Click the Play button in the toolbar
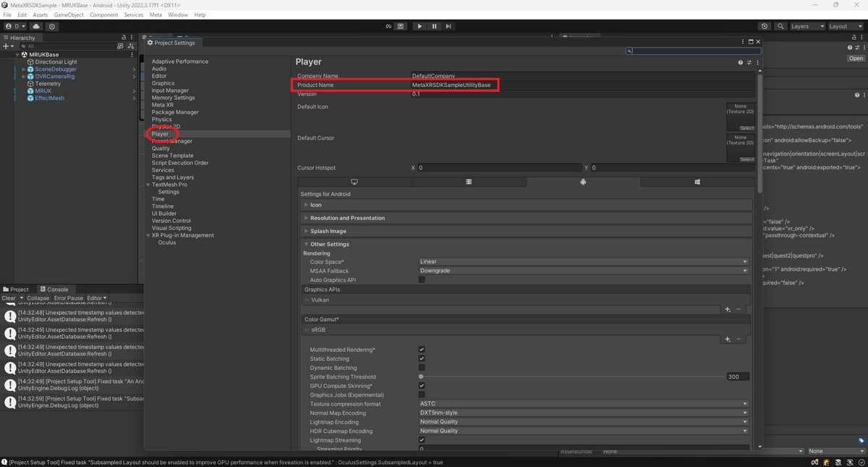Screen dimensions: 868x467 click(420, 26)
